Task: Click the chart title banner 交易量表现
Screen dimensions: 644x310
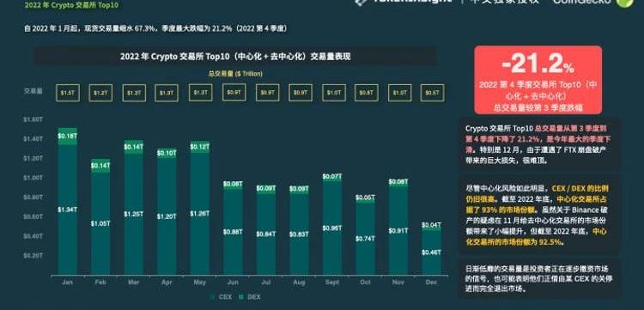Action: [235, 57]
